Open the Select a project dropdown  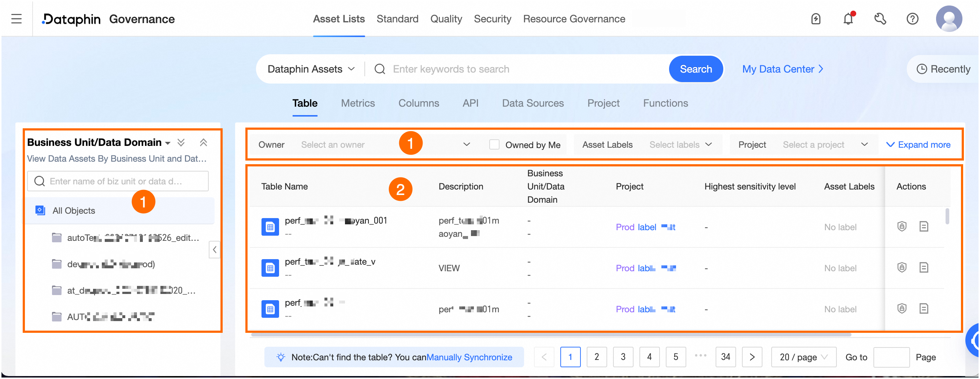pyautogui.click(x=825, y=145)
